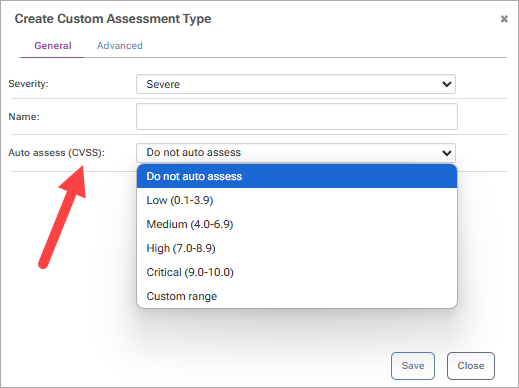Click the Create Custom Assessment Type title
This screenshot has height=388, width=519.
[113, 19]
